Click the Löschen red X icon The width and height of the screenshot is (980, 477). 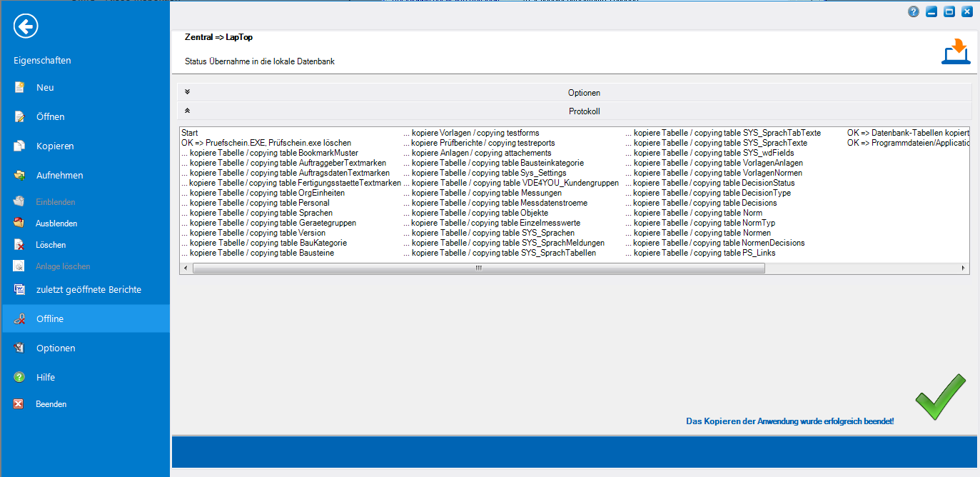[20, 245]
